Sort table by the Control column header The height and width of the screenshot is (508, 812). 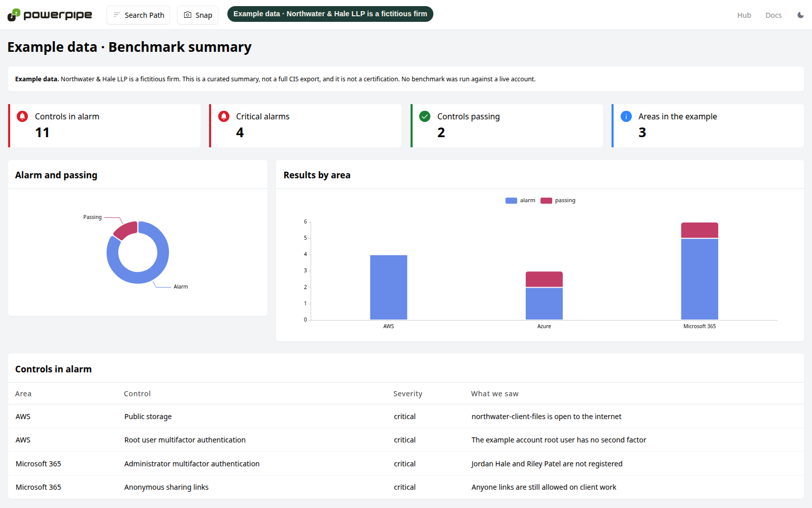(137, 394)
